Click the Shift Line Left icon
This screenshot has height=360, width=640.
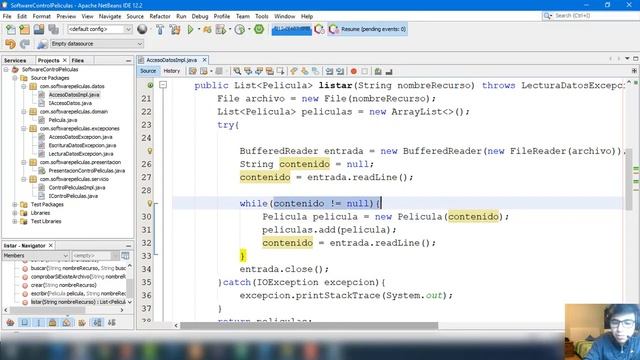329,71
